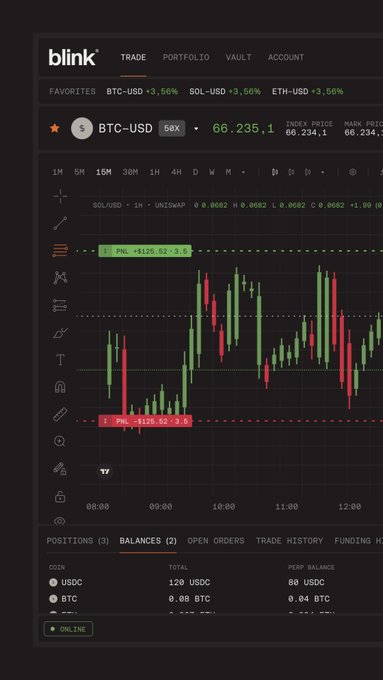Open the Vault tab
This screenshot has height=680, width=383.
click(238, 57)
